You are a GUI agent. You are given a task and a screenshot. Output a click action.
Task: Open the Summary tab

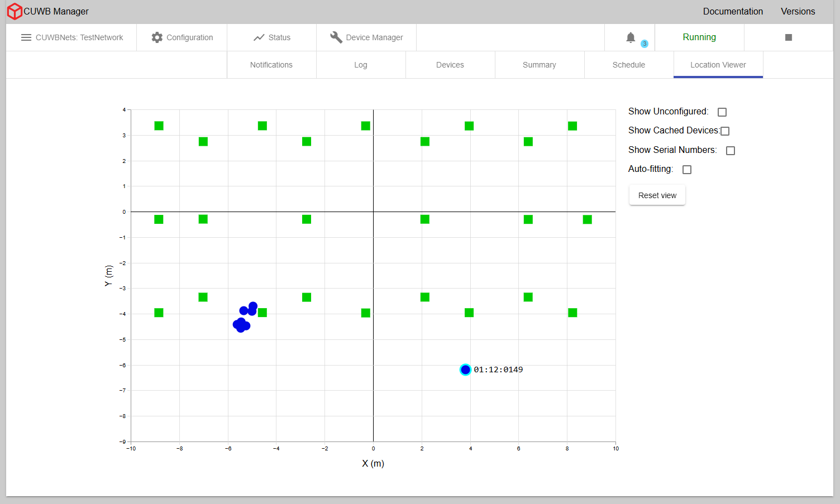(x=540, y=65)
